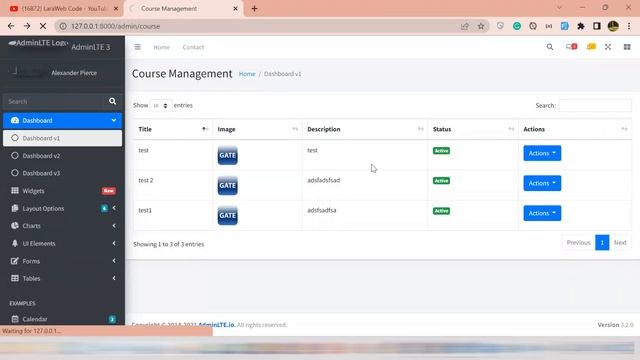The height and width of the screenshot is (360, 640).
Task: Open messages chat icon in navbar
Action: (571, 47)
